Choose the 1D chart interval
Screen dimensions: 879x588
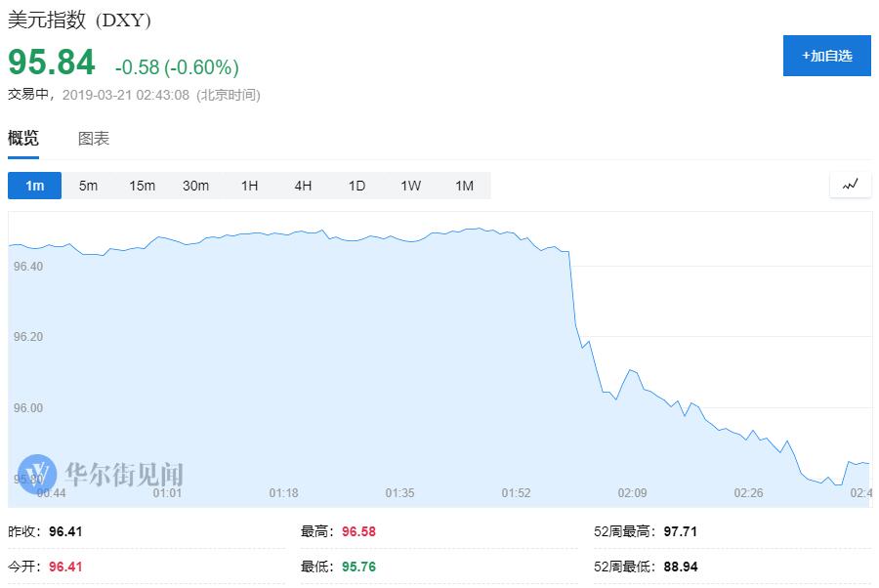(356, 186)
